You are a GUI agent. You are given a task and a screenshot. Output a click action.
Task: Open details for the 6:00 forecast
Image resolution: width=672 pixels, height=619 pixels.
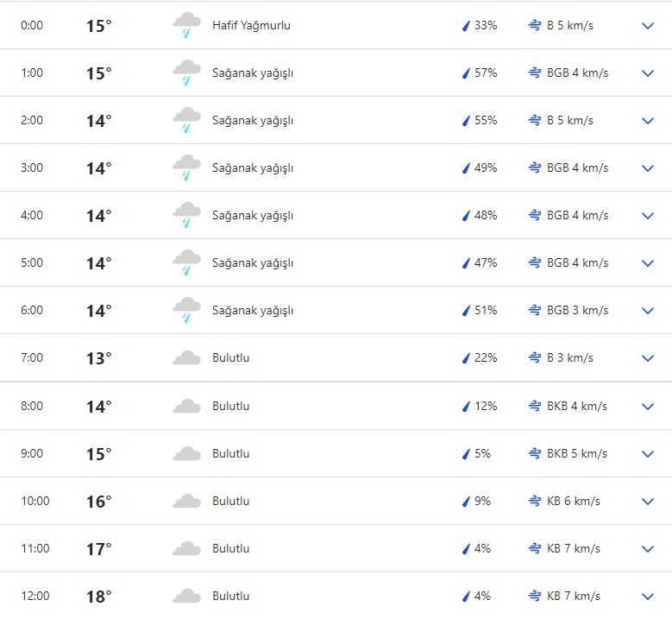[648, 311]
